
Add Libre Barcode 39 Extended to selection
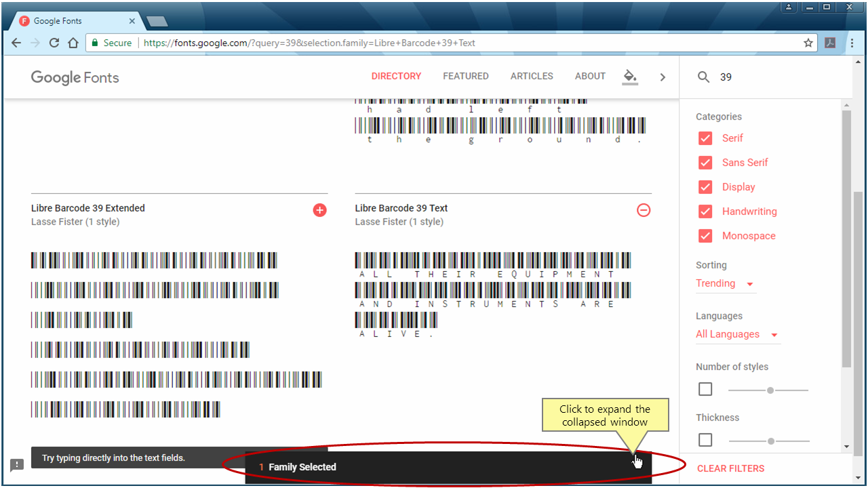tap(319, 210)
